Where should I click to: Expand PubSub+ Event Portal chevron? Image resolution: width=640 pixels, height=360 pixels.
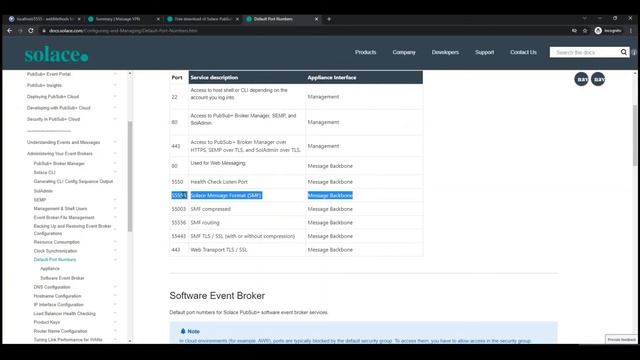[116, 74]
